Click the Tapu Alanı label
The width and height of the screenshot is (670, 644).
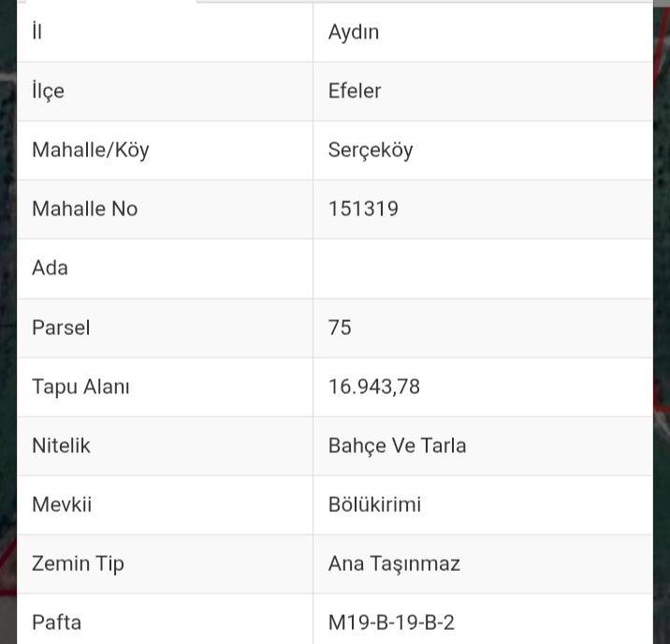80,387
